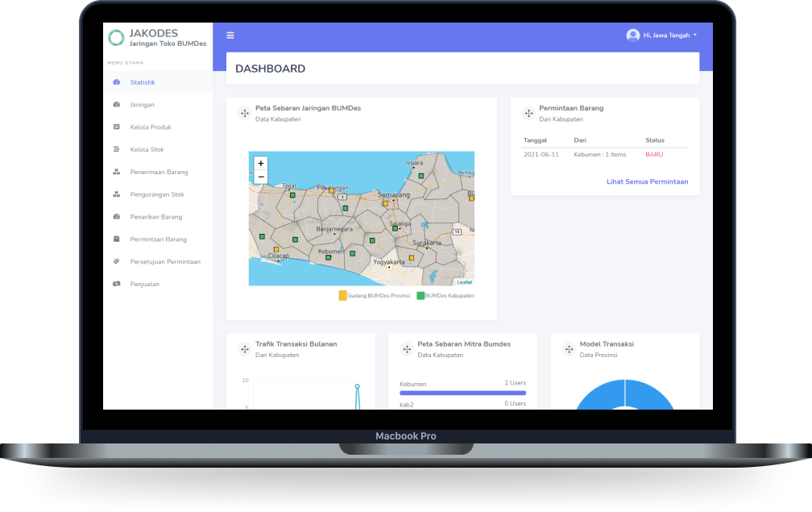Zoom in on the map
812x512 pixels.
(x=261, y=163)
